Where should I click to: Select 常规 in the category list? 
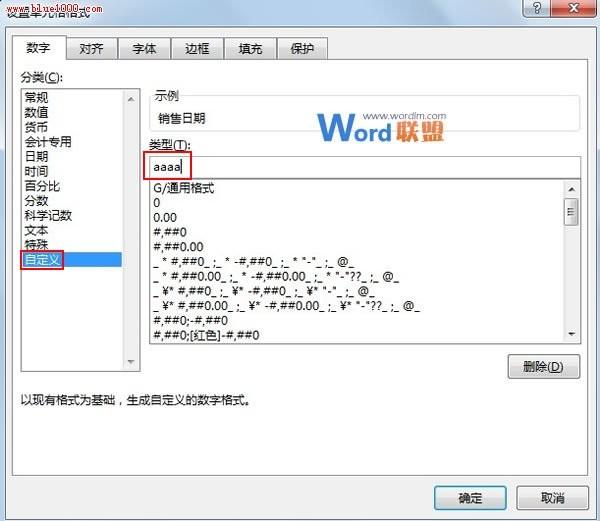point(36,98)
